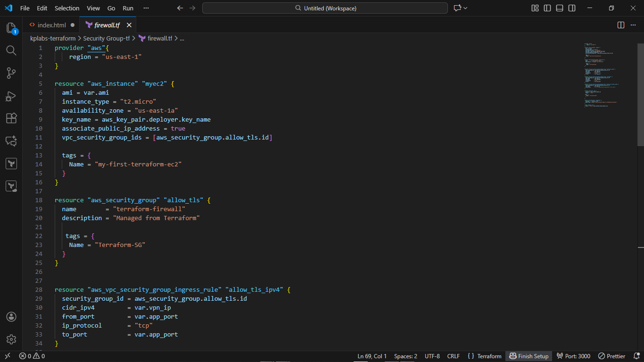
Task: Switch to the index.html tab
Action: tap(52, 25)
